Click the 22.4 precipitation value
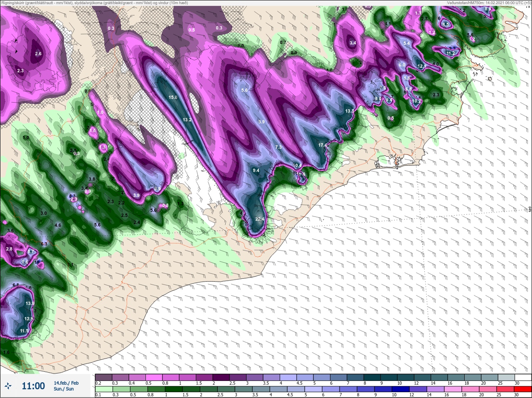Image resolution: width=532 pixels, height=398 pixels. (260, 219)
